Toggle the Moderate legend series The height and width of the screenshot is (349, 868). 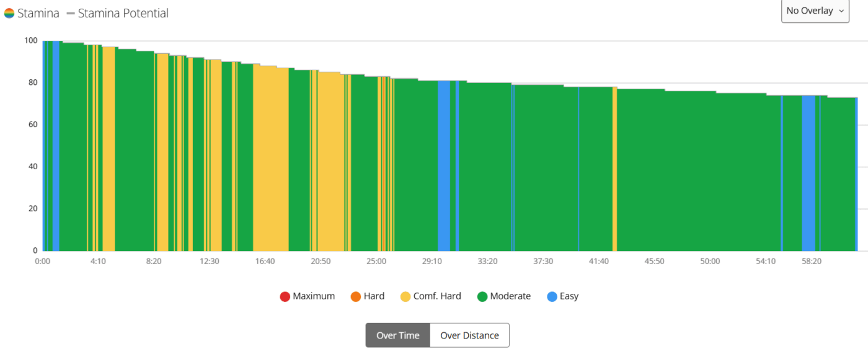point(504,296)
